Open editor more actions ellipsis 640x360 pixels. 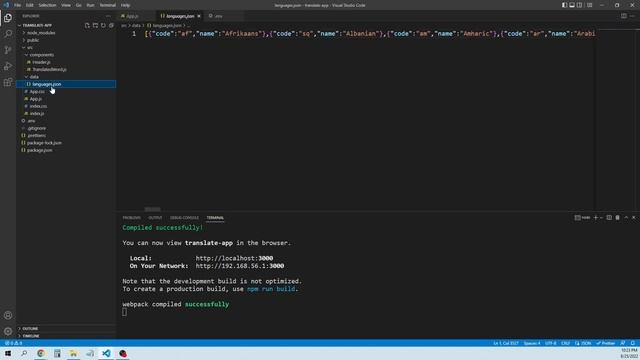(632, 16)
